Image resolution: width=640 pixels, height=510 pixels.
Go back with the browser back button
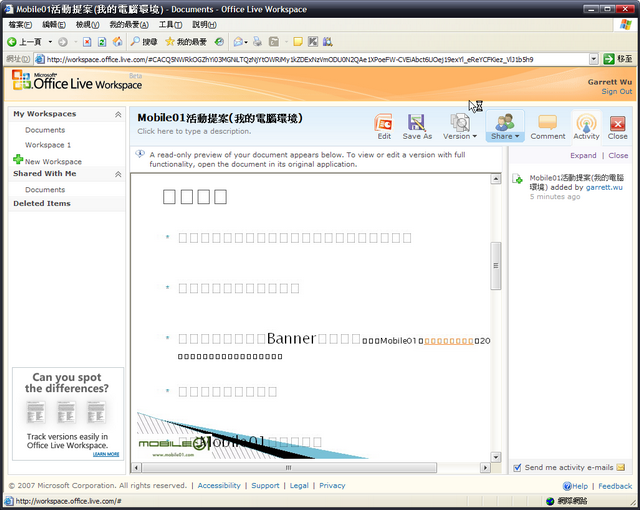pyautogui.click(x=24, y=42)
